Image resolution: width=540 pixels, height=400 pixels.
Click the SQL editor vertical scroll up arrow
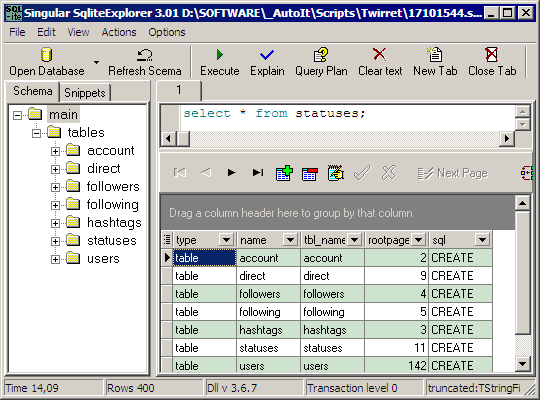click(x=522, y=112)
